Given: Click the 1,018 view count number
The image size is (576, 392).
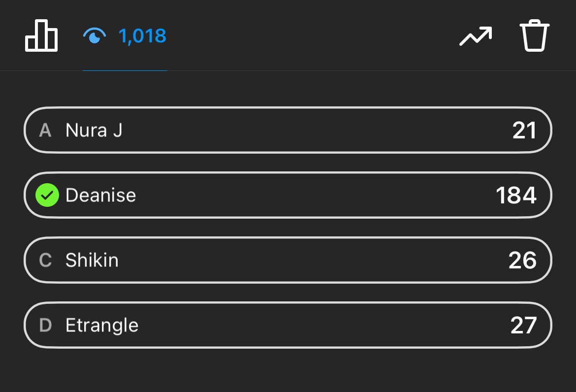Looking at the screenshot, I should point(142,36).
